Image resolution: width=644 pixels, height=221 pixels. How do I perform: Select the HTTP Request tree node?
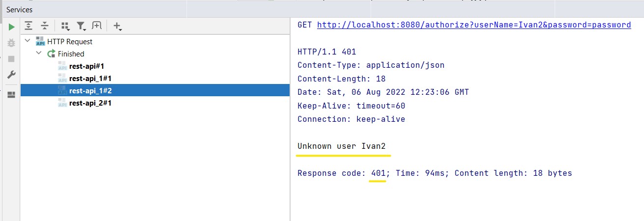coord(70,42)
